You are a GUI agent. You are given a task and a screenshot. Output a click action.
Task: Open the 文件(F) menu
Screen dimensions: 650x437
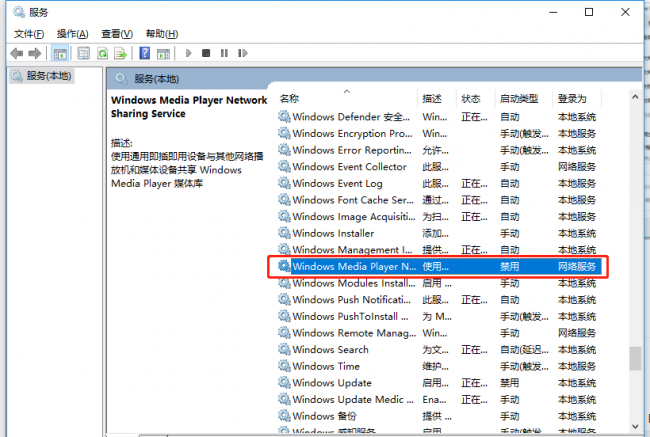tap(29, 34)
